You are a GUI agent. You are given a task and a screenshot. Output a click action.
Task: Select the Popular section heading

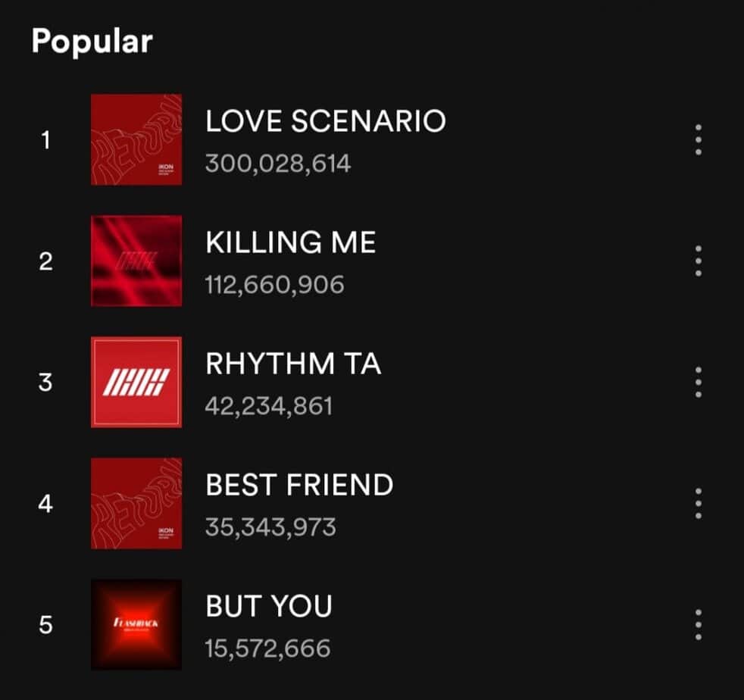92,41
